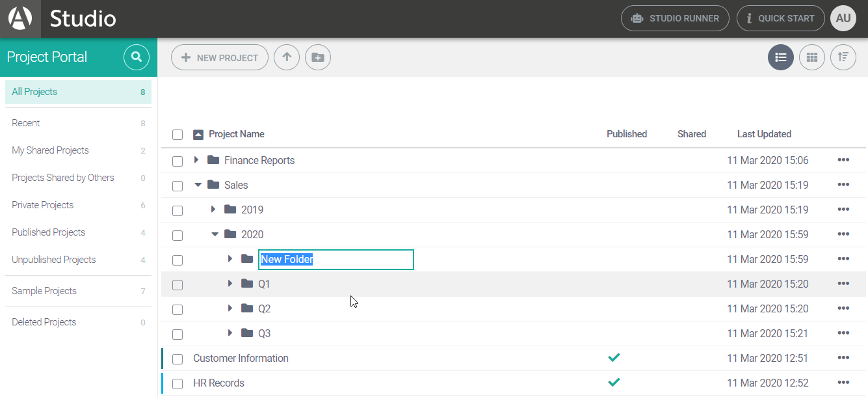Tick the Customer Information checkbox
Viewport: 868px width, 397px height.
(x=178, y=359)
